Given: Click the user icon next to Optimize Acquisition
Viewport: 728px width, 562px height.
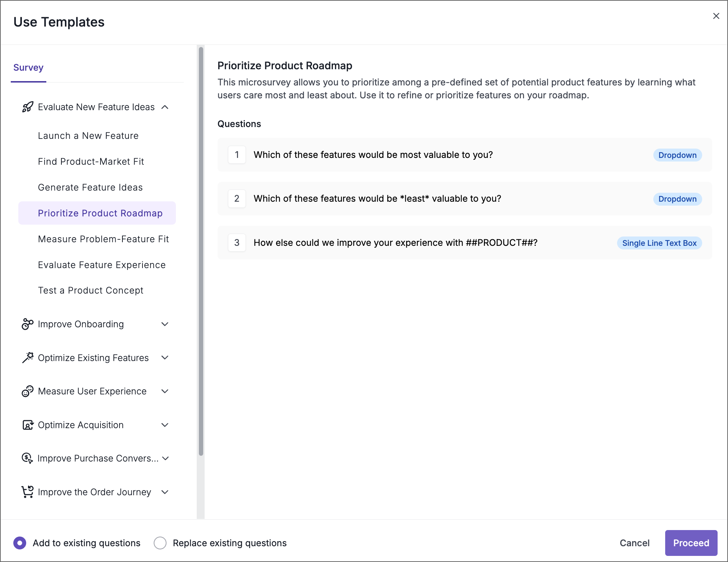Looking at the screenshot, I should (x=27, y=425).
